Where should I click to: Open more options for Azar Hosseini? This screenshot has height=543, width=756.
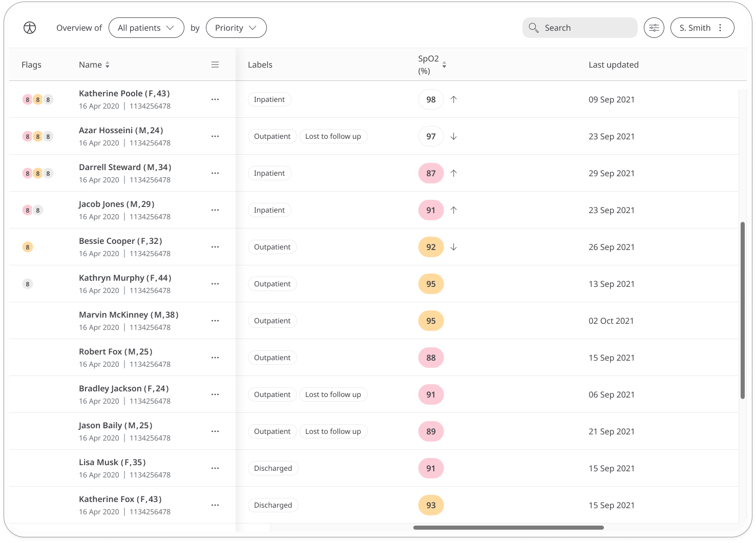[215, 136]
